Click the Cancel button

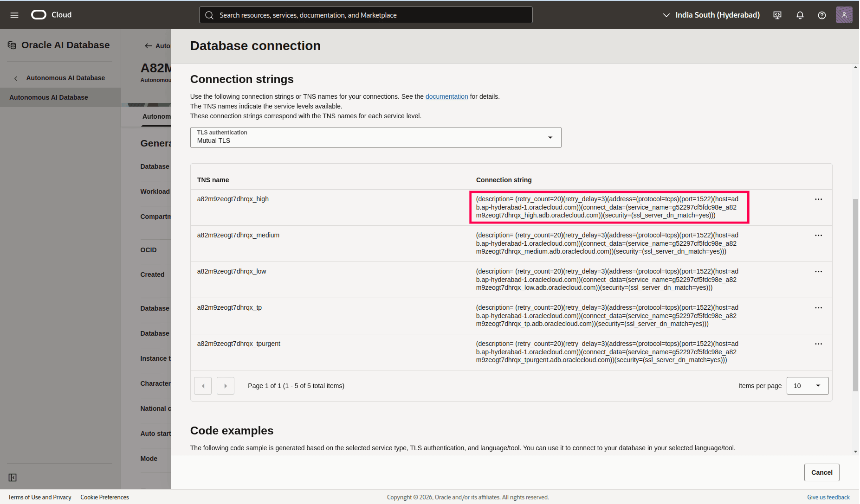(x=822, y=472)
